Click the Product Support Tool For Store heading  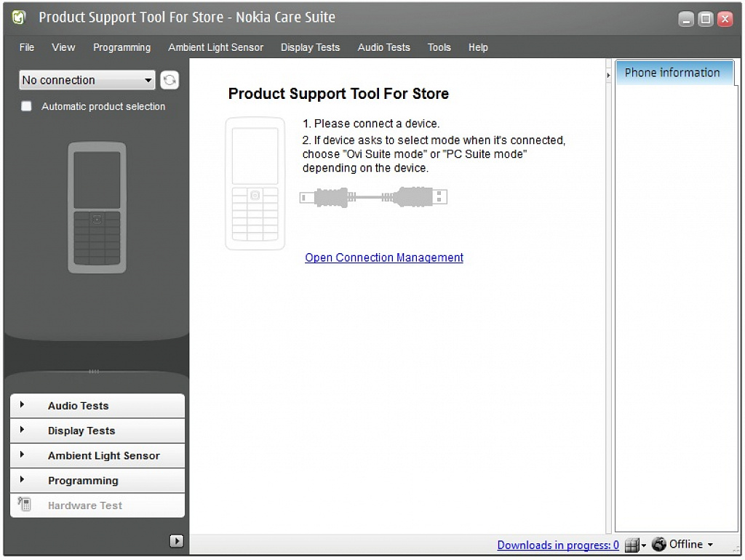338,94
